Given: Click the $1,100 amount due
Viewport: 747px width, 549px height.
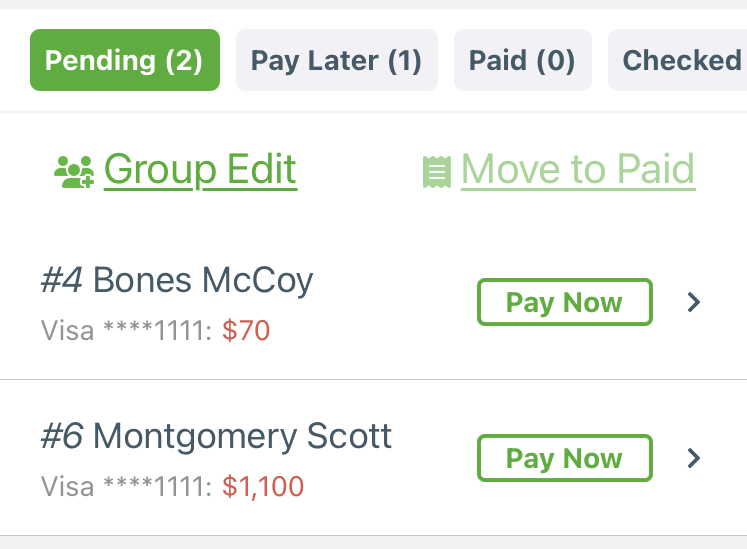Looking at the screenshot, I should point(263,486).
